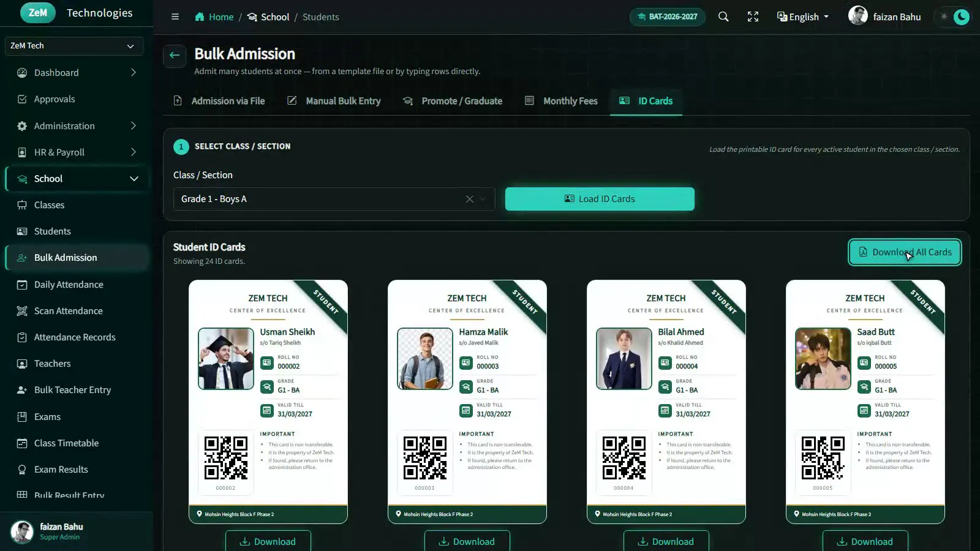Expand HR & Payroll sidebar section
Screen dimensions: 980x551
tap(77, 152)
